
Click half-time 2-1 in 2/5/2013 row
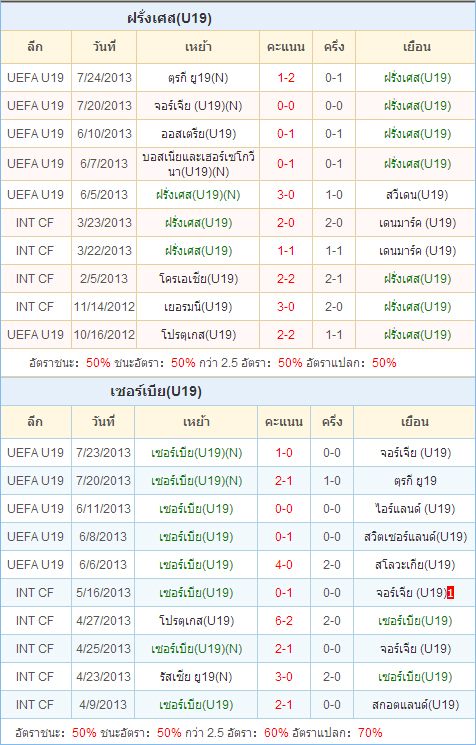click(334, 278)
